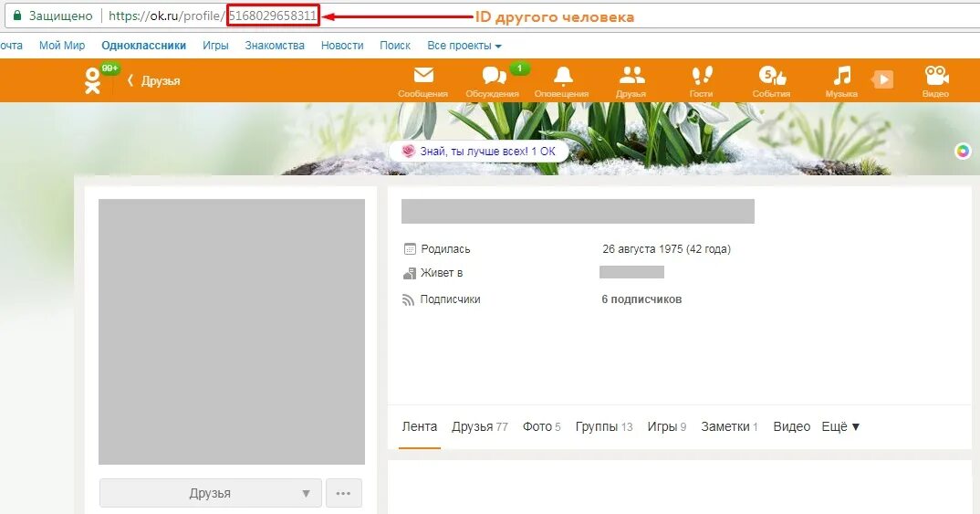Open the grey Друзья status dropdown button
The width and height of the screenshot is (980, 514).
click(211, 493)
